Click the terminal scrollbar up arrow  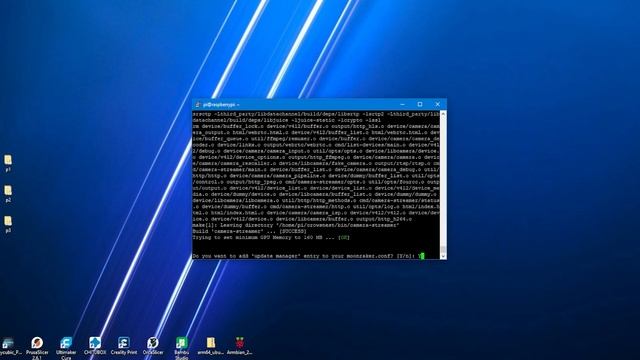pyautogui.click(x=443, y=114)
